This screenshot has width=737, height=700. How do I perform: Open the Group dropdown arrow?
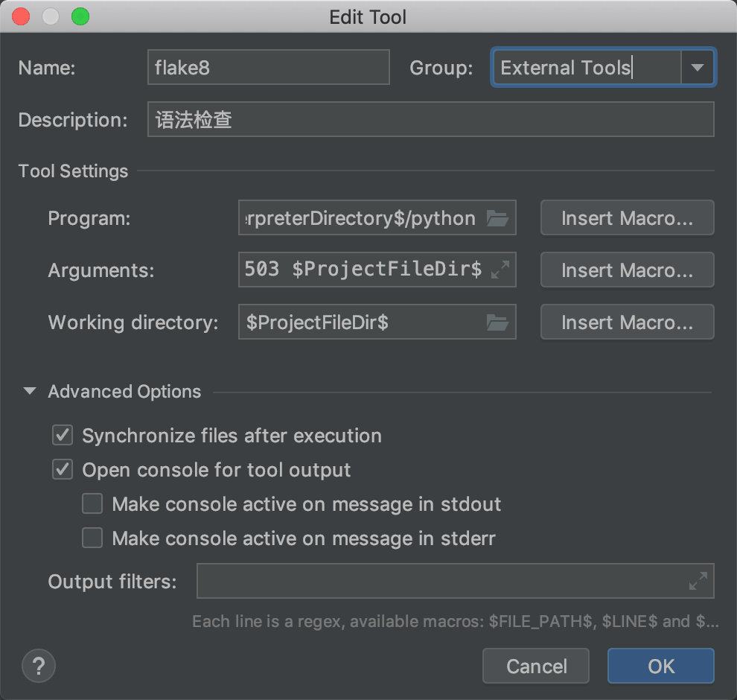(698, 68)
